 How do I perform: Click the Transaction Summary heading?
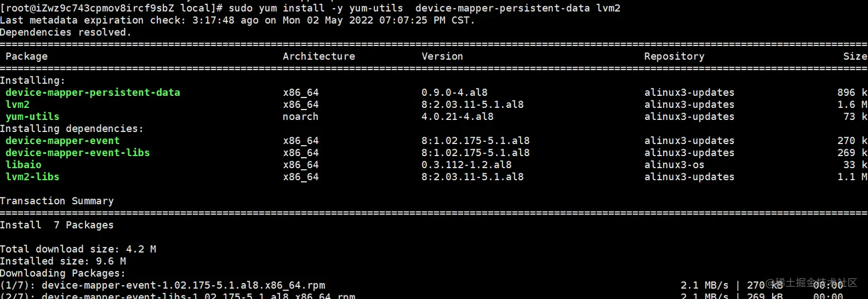(x=57, y=201)
